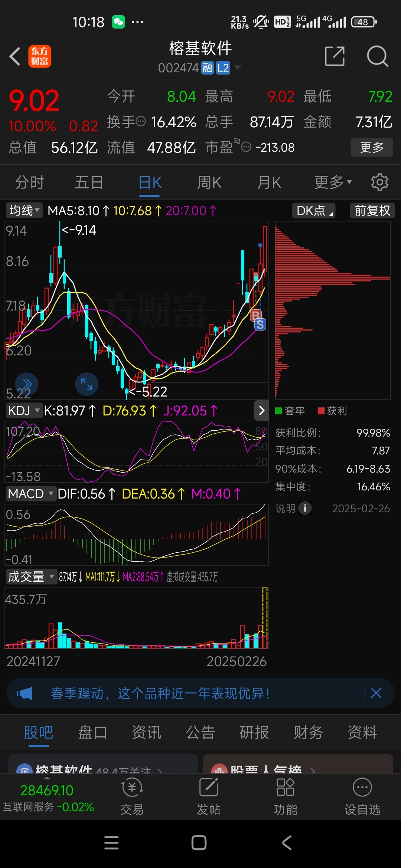Open 均线 indicator dropdown
The width and height of the screenshot is (401, 868).
24,210
